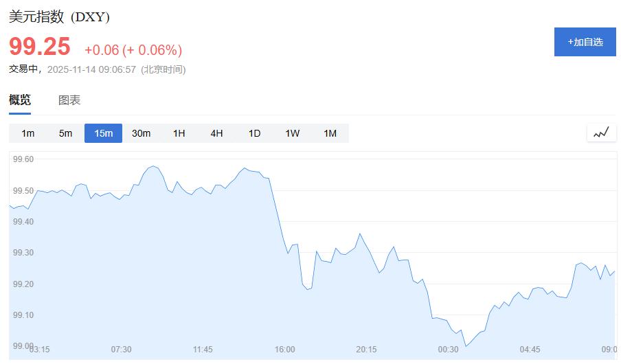The height and width of the screenshot is (364, 621).
Task: Click the 16:00 time axis label
Action: tap(284, 350)
